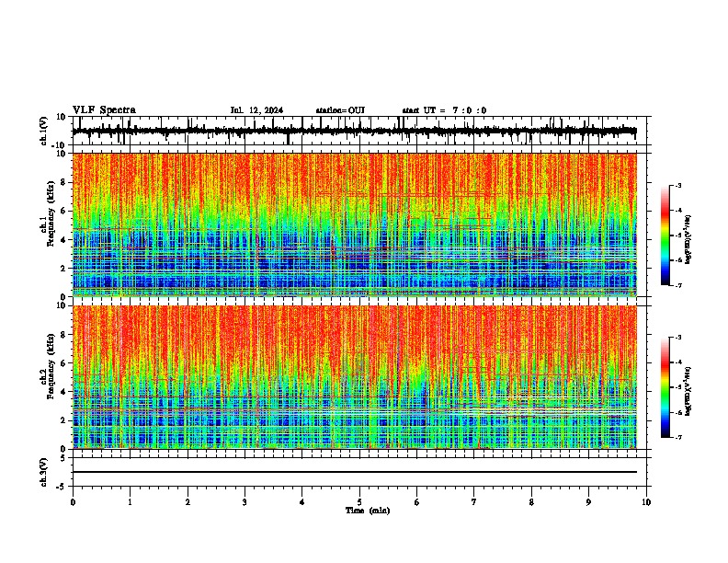
Task: Click the ch.1 colorbar PSD unit label
Action: point(688,240)
